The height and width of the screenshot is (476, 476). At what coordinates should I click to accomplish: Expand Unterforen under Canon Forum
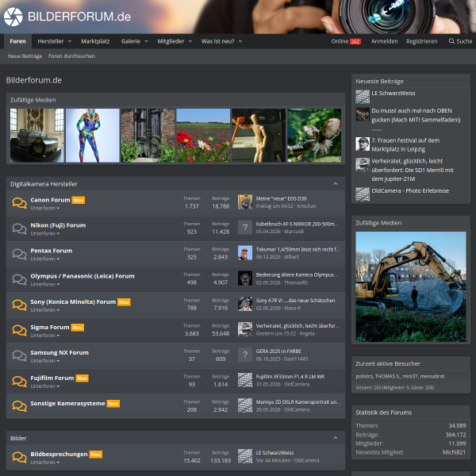[x=45, y=208]
